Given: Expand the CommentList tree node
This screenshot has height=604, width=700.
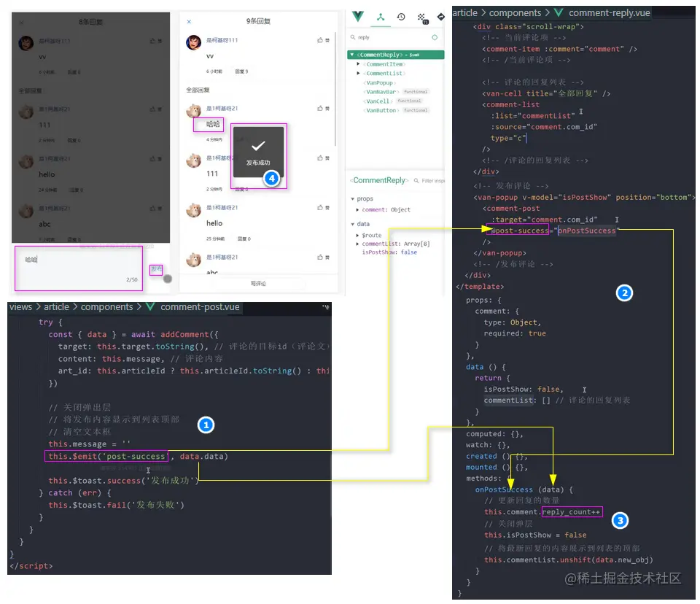Looking at the screenshot, I should 358,73.
